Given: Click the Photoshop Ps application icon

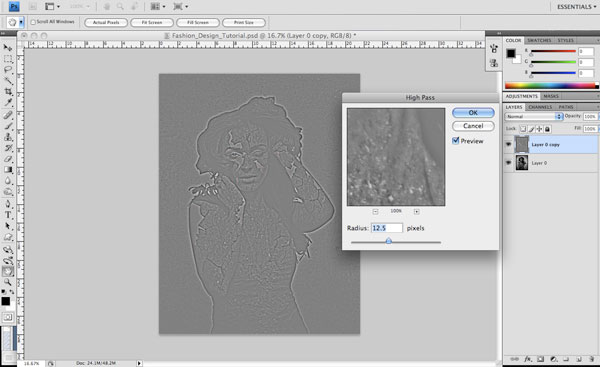Looking at the screenshot, I should (x=14, y=7).
